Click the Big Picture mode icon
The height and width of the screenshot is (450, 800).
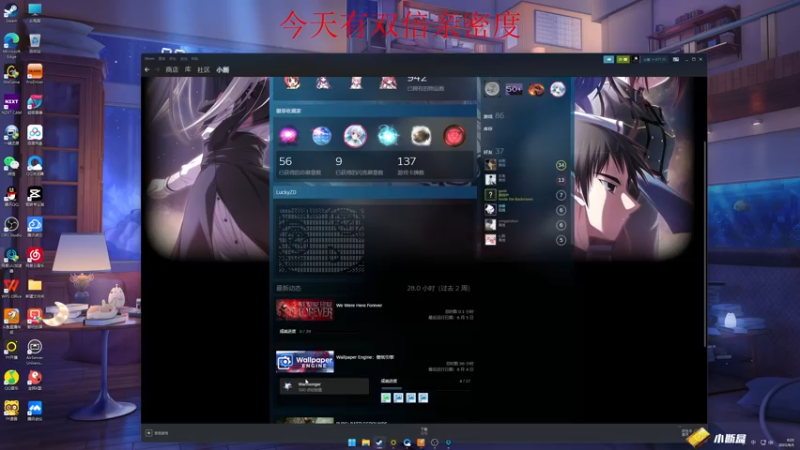[676, 59]
